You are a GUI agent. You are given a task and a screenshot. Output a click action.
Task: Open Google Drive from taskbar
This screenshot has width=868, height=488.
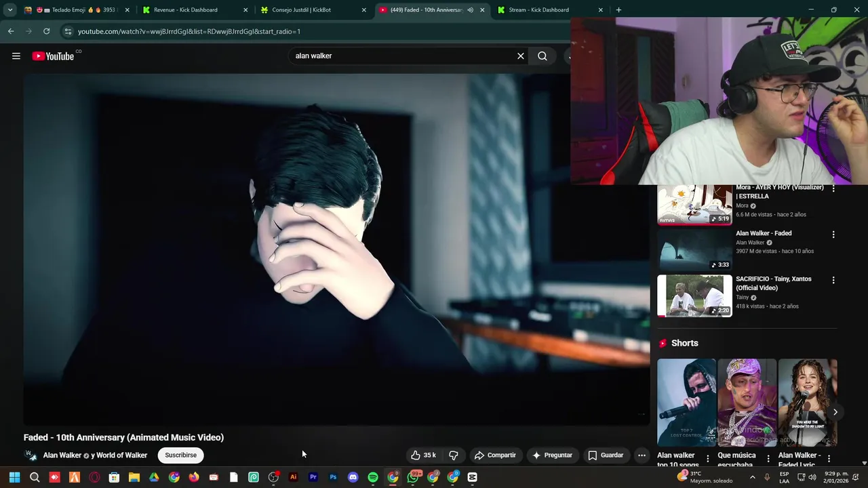tap(154, 478)
